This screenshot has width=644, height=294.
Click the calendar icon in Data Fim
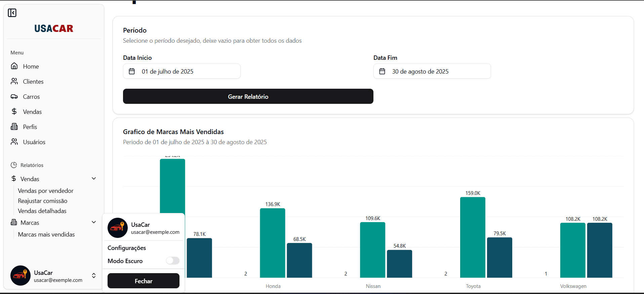(x=382, y=71)
